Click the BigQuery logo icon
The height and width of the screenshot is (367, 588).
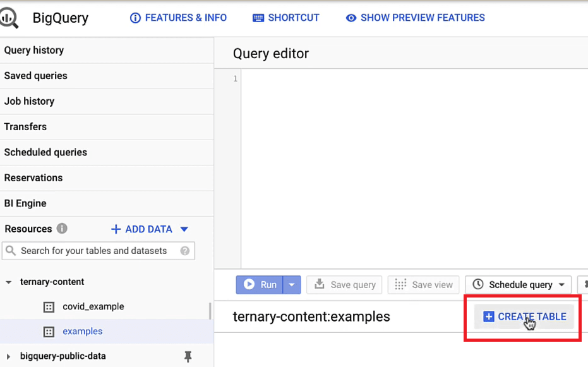tap(8, 18)
